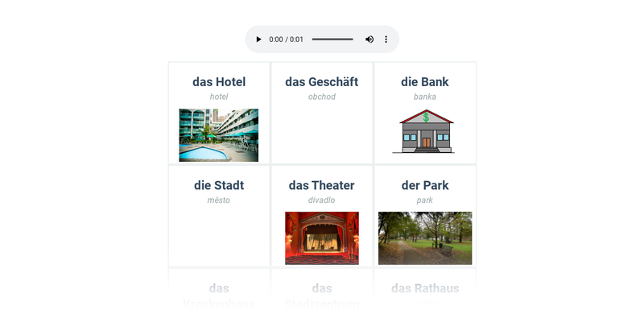The image size is (644, 322).
Task: Click the Czech translation "obchod"
Action: [x=322, y=97]
